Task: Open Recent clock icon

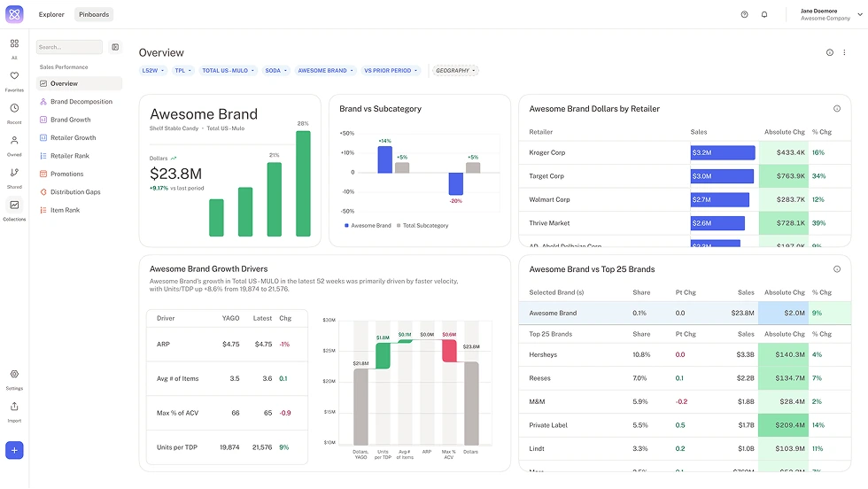Action: [x=14, y=108]
